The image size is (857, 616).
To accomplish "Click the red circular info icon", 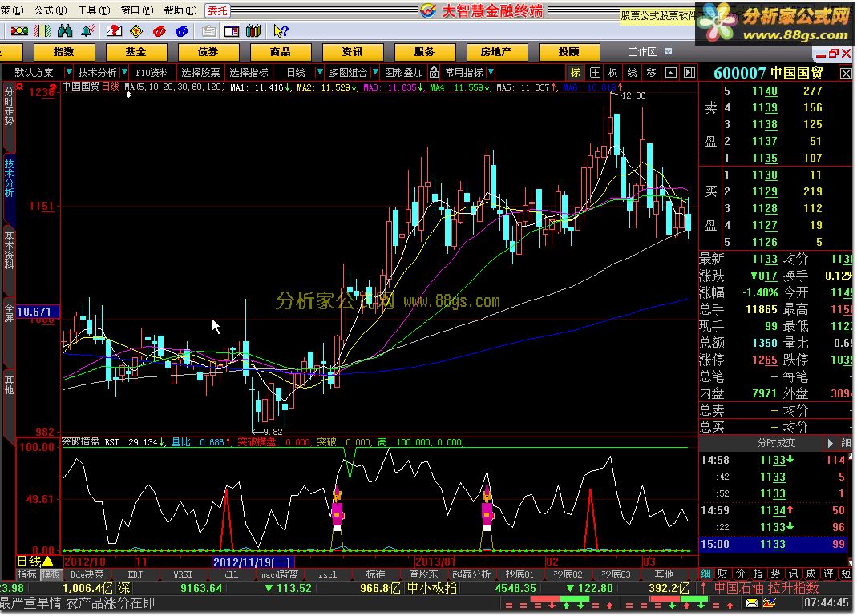I will click(159, 31).
